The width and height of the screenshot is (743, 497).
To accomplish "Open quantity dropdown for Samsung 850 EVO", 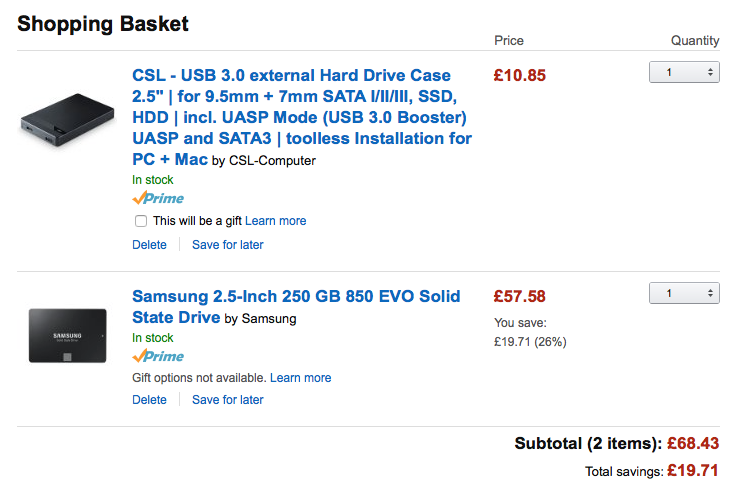I will (684, 293).
